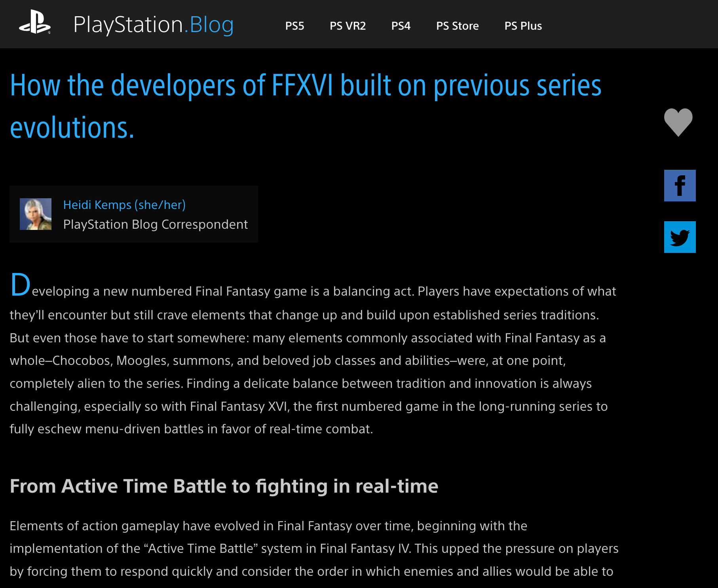
Task: Click 'Final Fantasy XVI' in the intro paragraph
Action: pos(238,407)
